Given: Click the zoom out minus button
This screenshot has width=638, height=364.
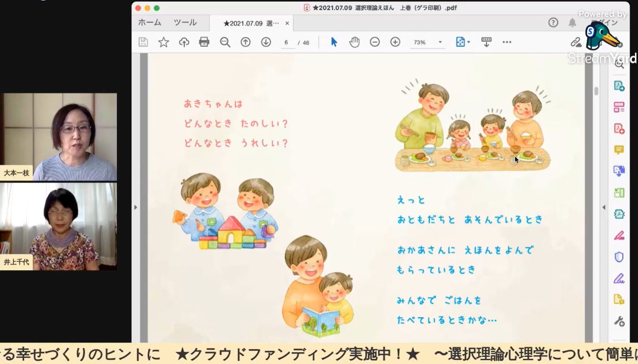Looking at the screenshot, I should tap(375, 42).
